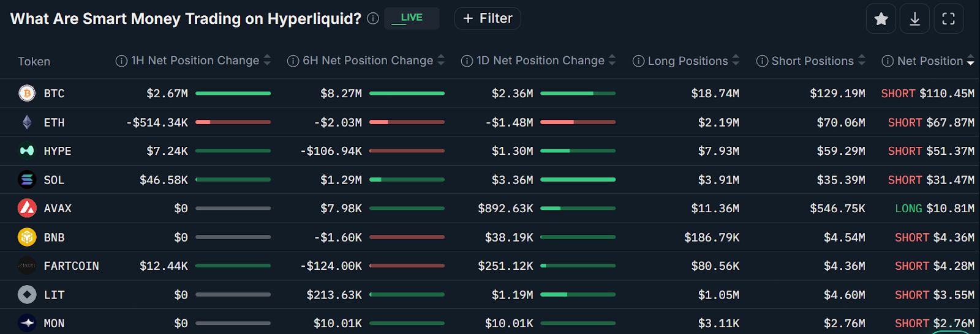This screenshot has width=980, height=334.
Task: Open the Filter button
Action: point(488,18)
